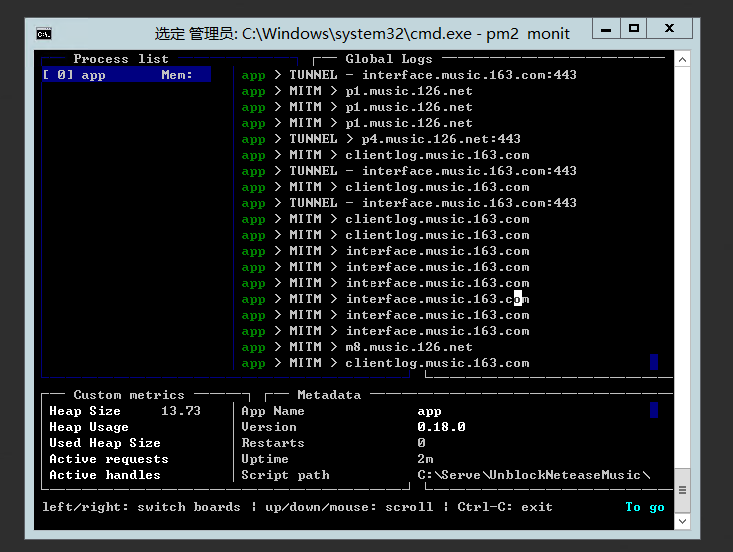This screenshot has width=733, height=552.
Task: Click the m8.music.126.net log line
Action: coord(408,347)
